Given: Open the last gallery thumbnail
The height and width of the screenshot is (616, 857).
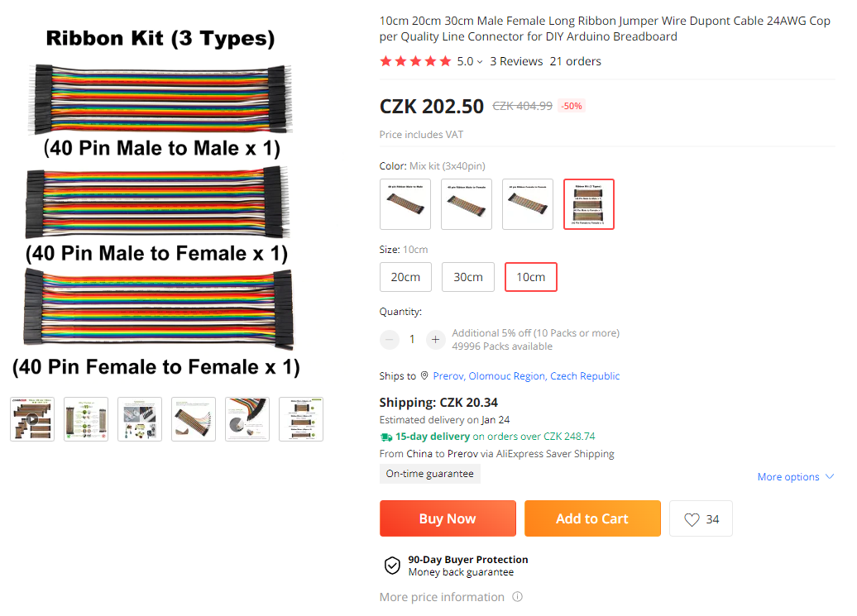Looking at the screenshot, I should coord(301,419).
